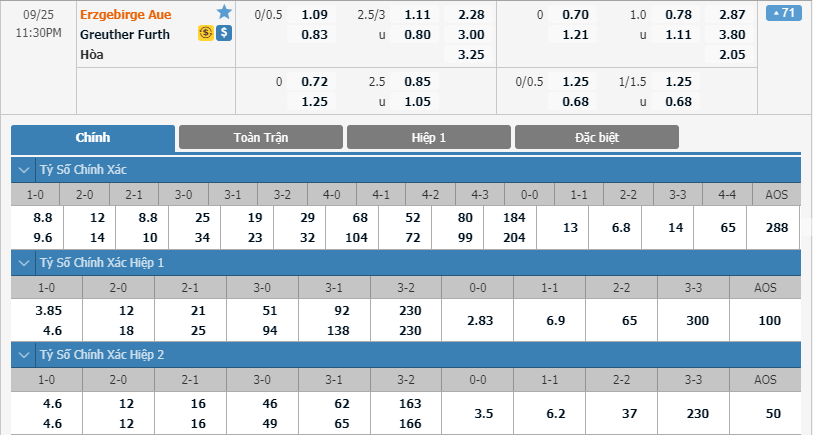Select the Chính tab
The image size is (813, 435).
93,138
